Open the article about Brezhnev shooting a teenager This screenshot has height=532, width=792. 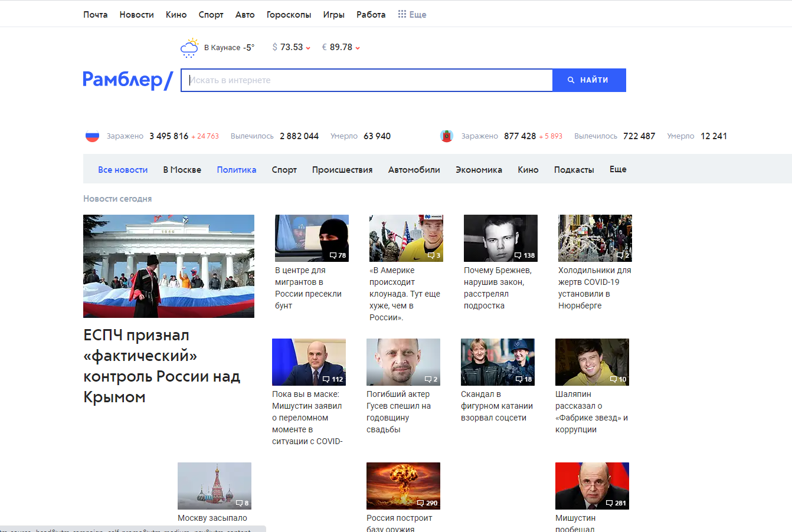pos(498,288)
